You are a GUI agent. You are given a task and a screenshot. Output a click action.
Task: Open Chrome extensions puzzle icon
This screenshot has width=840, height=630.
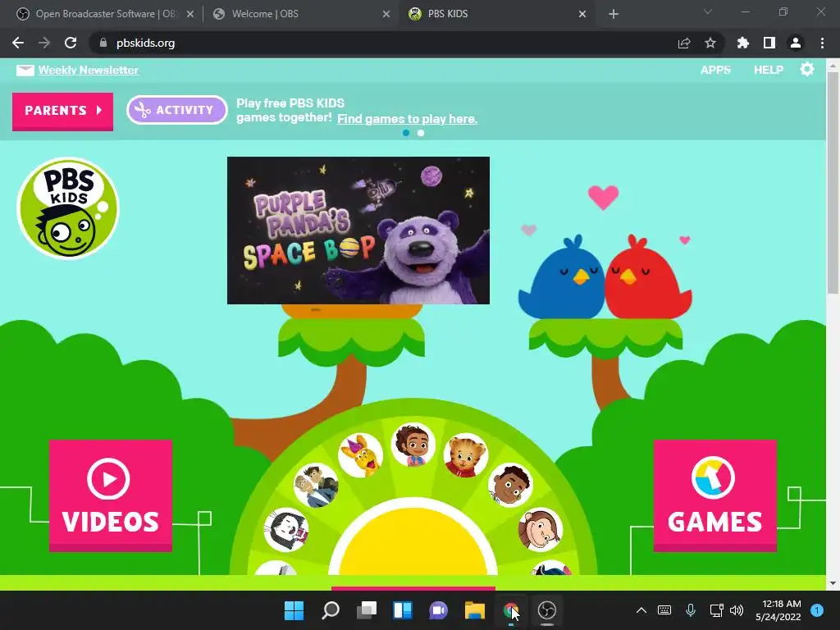pyautogui.click(x=742, y=43)
